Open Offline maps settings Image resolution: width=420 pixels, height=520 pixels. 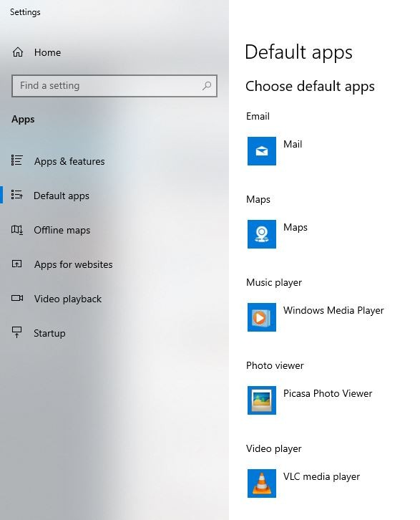point(62,230)
